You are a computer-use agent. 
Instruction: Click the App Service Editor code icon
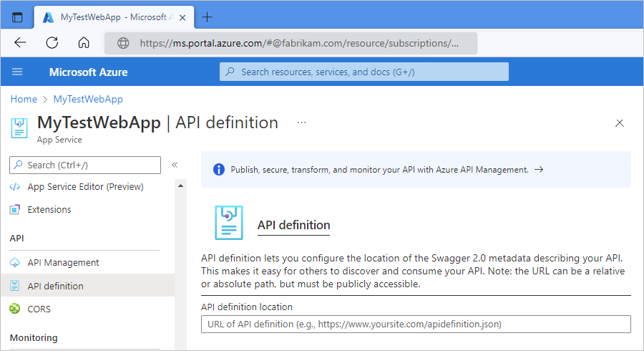(x=15, y=187)
